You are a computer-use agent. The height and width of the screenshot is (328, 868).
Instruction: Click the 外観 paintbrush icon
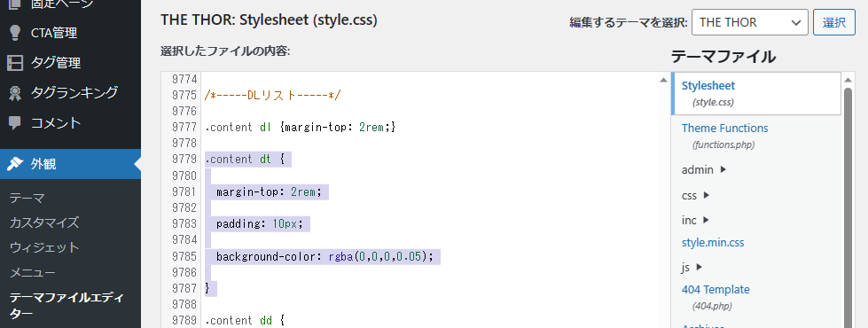(15, 164)
